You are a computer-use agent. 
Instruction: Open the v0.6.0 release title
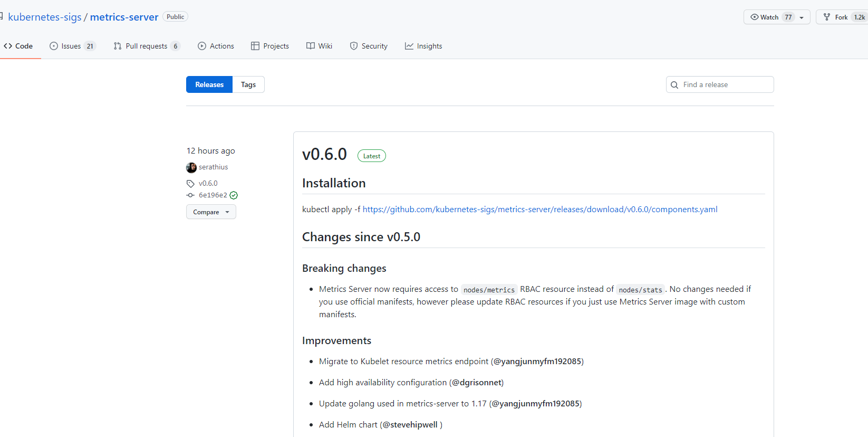pos(324,154)
